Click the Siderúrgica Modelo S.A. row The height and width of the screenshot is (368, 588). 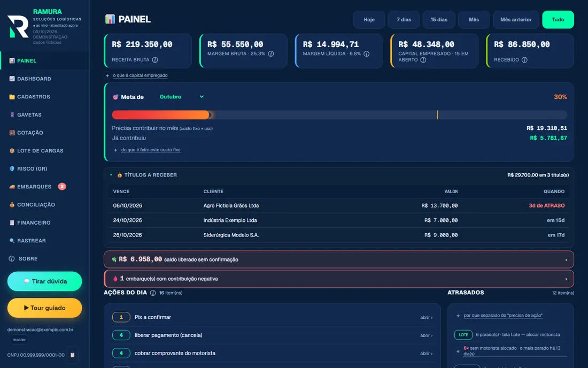click(338, 235)
